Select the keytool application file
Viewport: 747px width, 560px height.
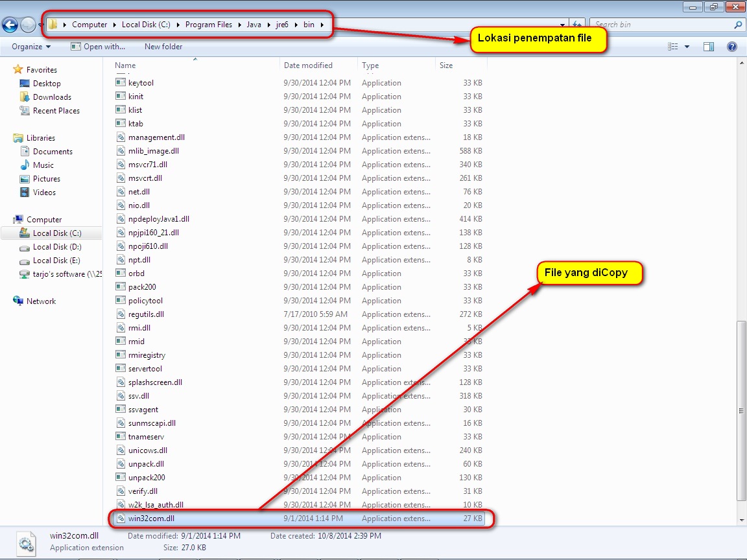[141, 83]
